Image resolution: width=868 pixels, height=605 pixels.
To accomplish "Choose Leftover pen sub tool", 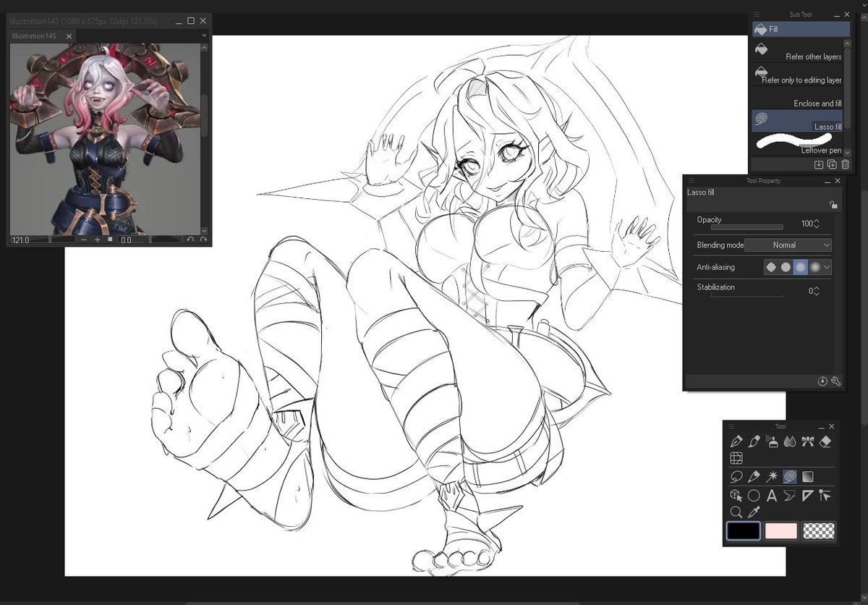I will [798, 143].
